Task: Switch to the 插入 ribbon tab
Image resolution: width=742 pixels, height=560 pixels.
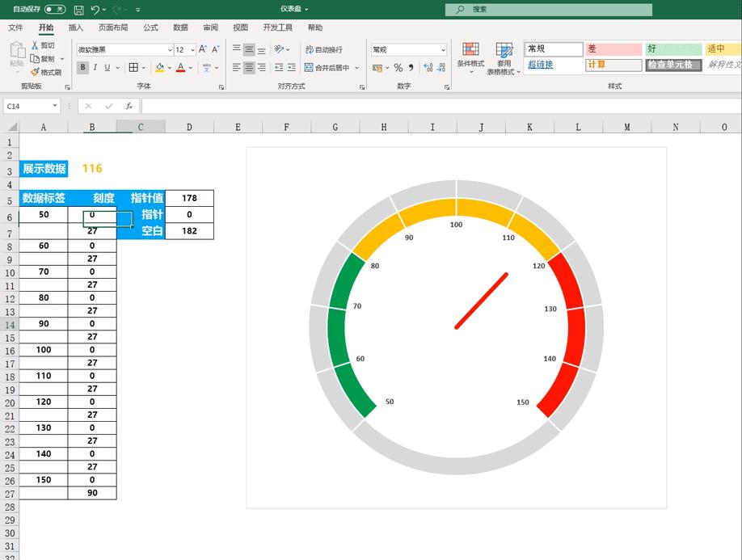Action: 75,27
